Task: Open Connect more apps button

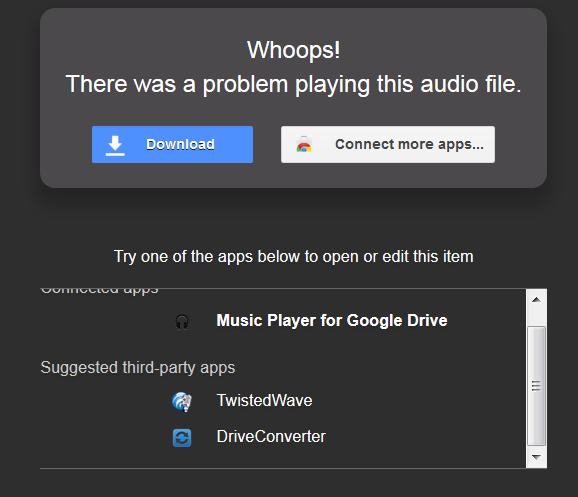Action: point(388,145)
